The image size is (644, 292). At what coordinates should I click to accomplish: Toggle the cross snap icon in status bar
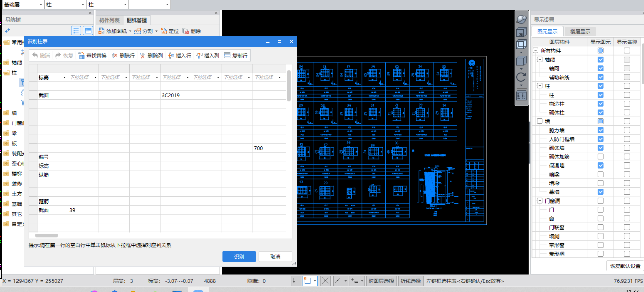pyautogui.click(x=325, y=281)
